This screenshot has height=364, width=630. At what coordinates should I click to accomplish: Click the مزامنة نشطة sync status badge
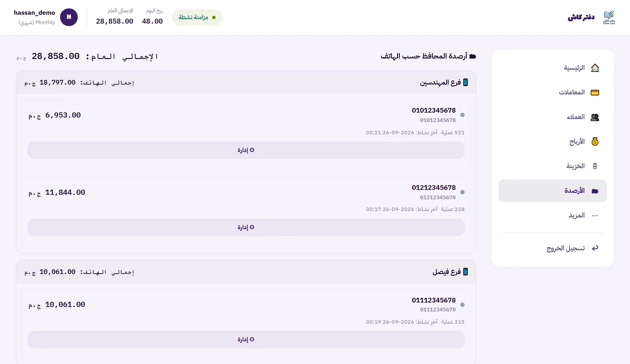197,17
